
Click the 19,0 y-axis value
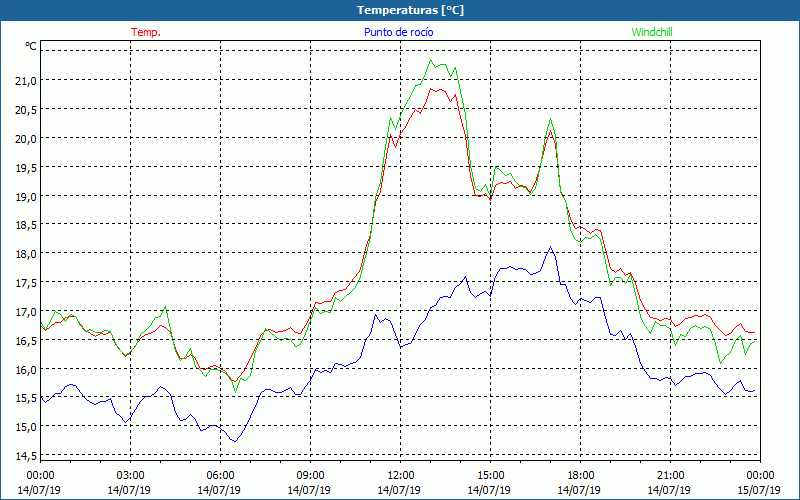tap(26, 196)
